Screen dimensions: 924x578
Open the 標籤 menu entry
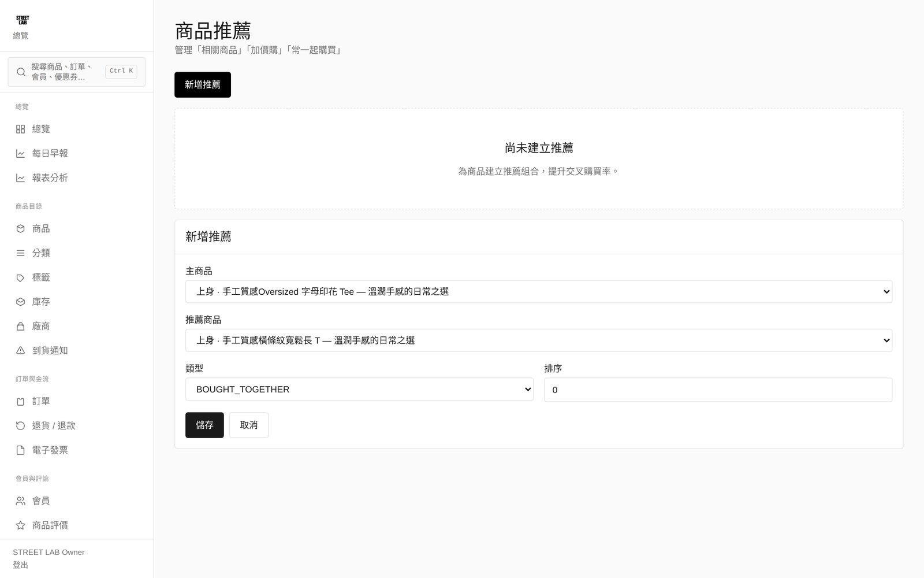tap(77, 277)
